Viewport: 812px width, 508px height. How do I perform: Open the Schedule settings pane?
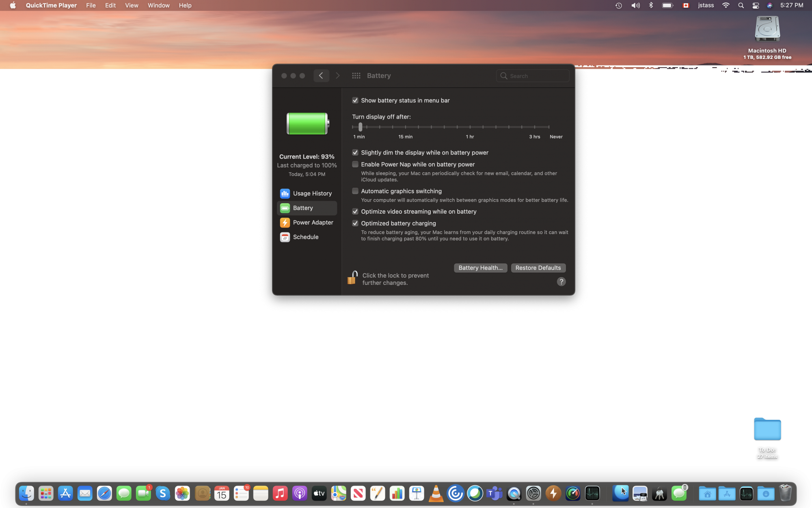point(305,237)
